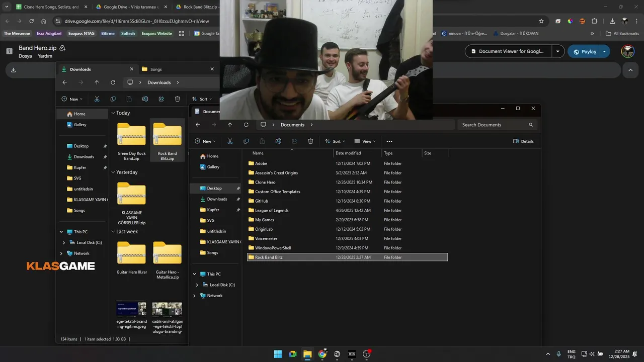
Task: Bookmark this page with star icon
Action: (541, 21)
